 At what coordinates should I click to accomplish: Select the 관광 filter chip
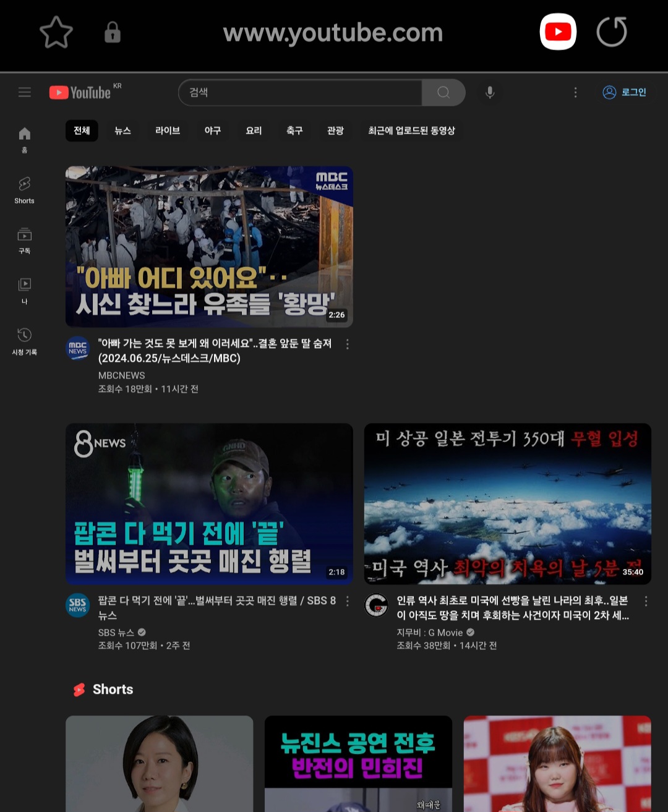pyautogui.click(x=335, y=130)
